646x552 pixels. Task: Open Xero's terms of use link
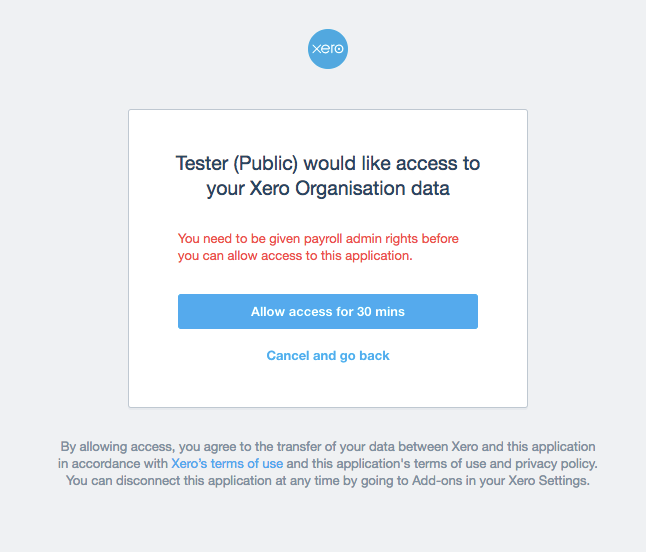pos(227,463)
